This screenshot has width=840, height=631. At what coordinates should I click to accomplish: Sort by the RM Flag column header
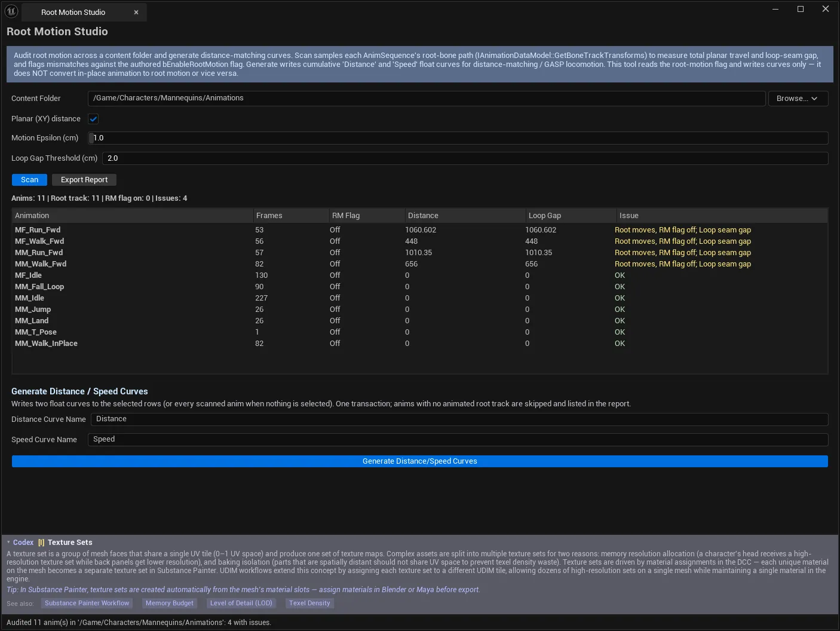tap(367, 216)
